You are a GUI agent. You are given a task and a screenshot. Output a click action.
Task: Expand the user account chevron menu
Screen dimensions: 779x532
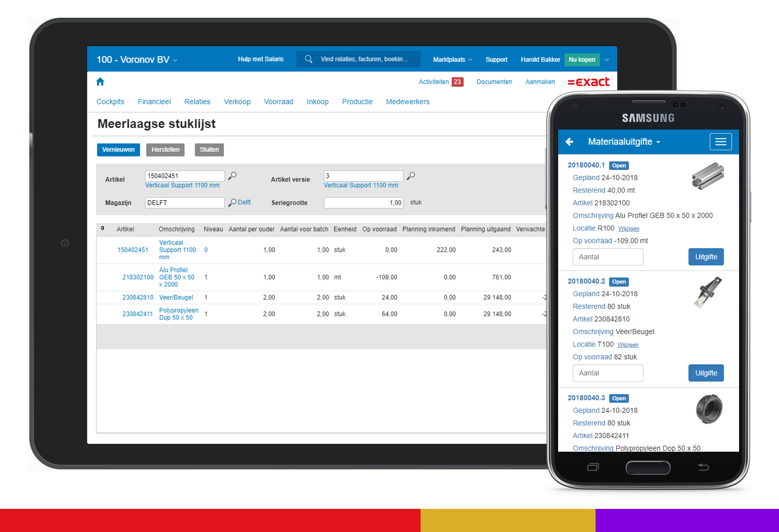click(x=607, y=60)
